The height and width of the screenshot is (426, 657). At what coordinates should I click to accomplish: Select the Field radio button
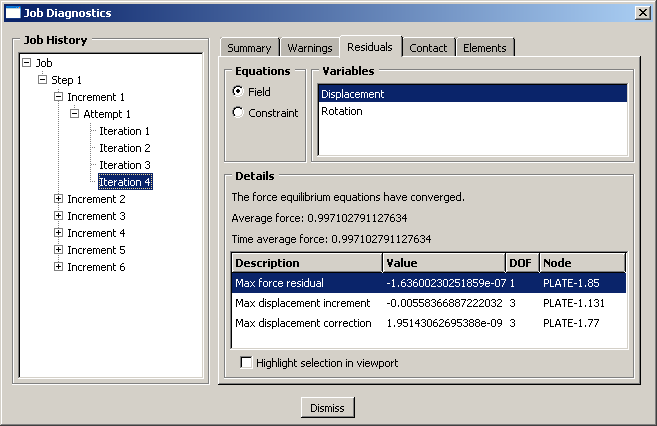pyautogui.click(x=238, y=91)
